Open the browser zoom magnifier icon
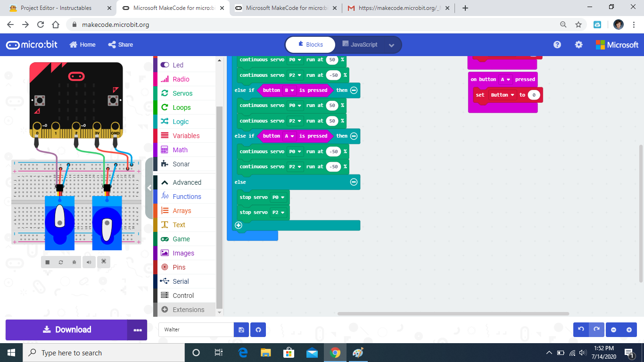This screenshot has width=644, height=362. pos(563,25)
